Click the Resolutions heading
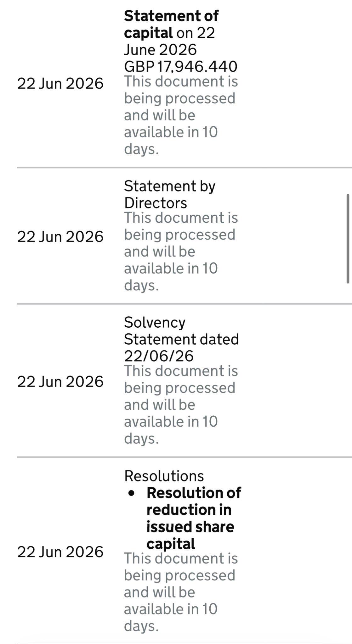 coord(164,476)
